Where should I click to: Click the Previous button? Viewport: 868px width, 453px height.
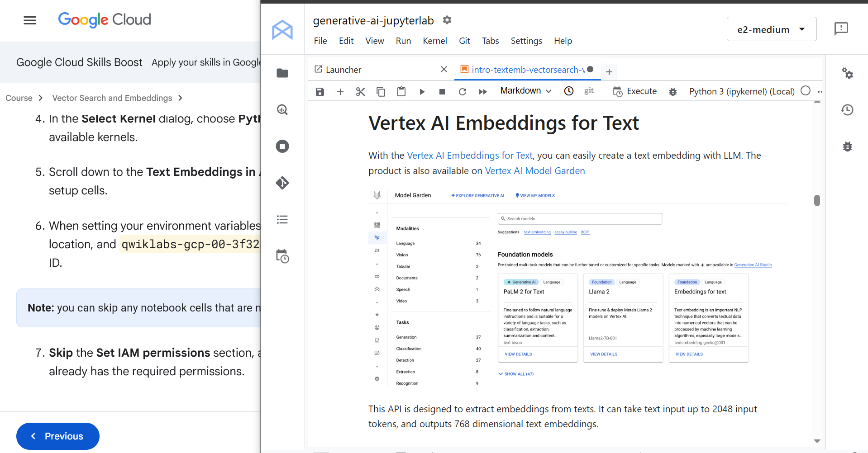pyautogui.click(x=58, y=436)
